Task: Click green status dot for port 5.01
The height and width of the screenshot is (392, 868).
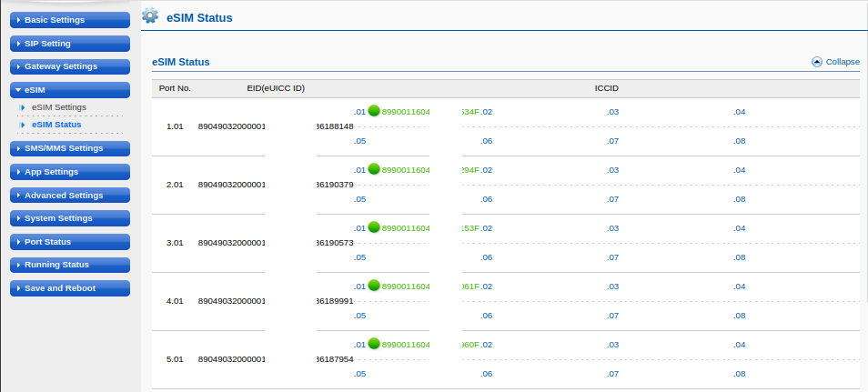Action: point(374,343)
